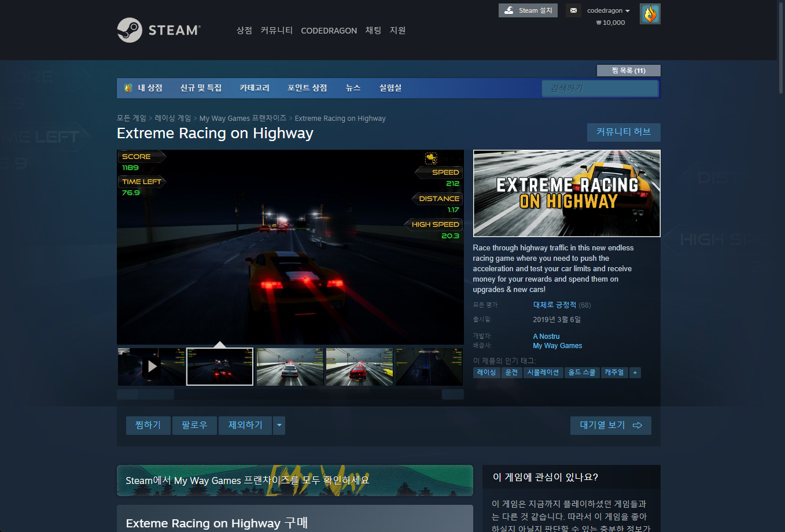Open the My Way Games franchise banner

pos(295,481)
